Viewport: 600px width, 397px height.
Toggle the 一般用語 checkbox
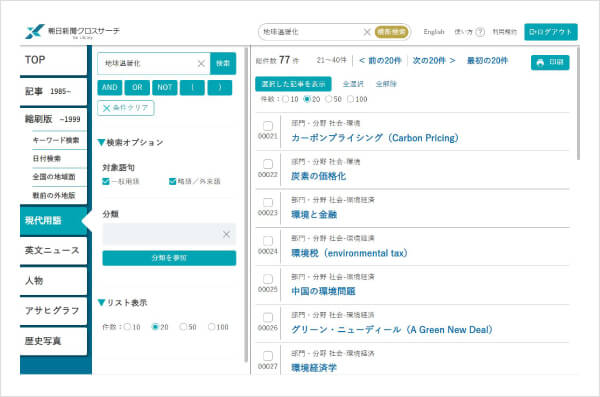[x=106, y=181]
